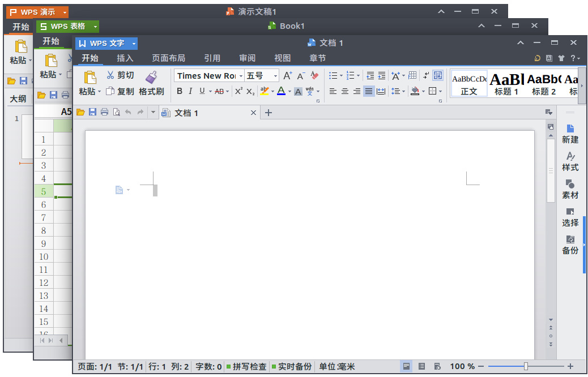Screen dimensions: 588x377
Task: Click 单位:毫米 unit in status bar
Action: 336,366
